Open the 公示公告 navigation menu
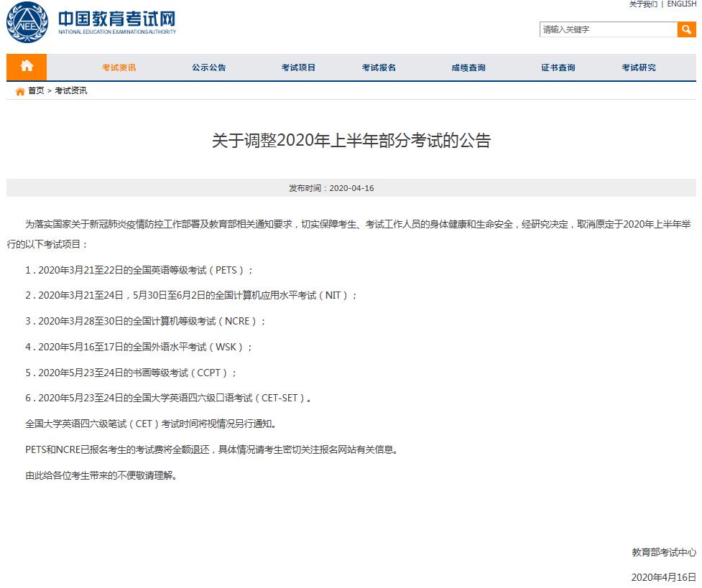 (x=208, y=67)
